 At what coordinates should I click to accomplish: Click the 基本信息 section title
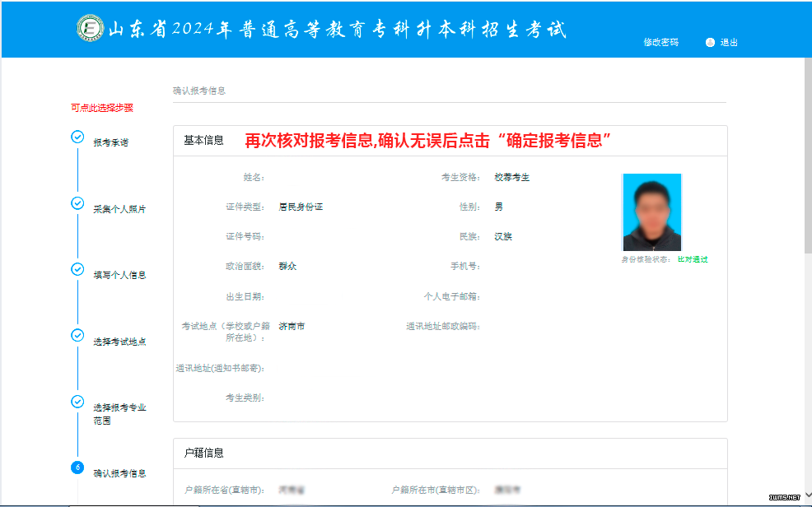tap(204, 140)
